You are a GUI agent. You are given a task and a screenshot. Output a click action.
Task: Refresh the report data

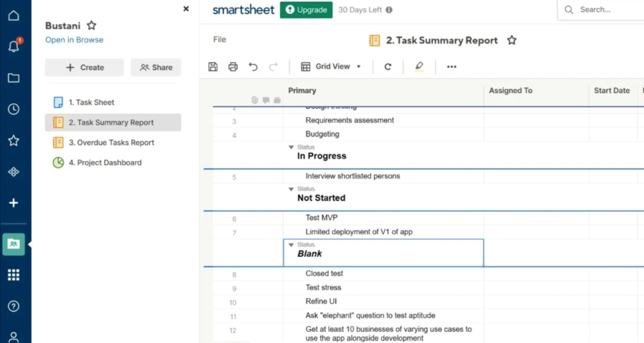pos(387,67)
